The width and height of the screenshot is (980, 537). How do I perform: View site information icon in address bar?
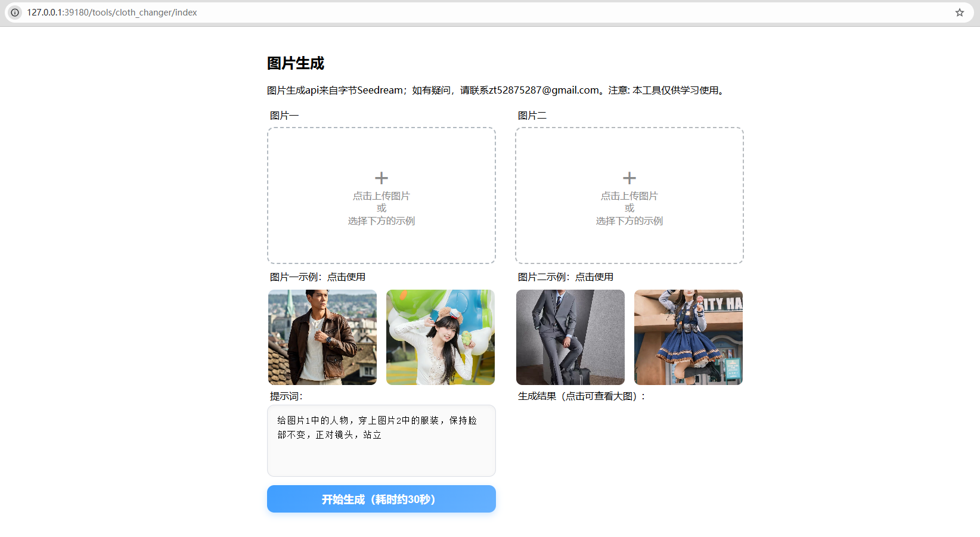tap(15, 13)
